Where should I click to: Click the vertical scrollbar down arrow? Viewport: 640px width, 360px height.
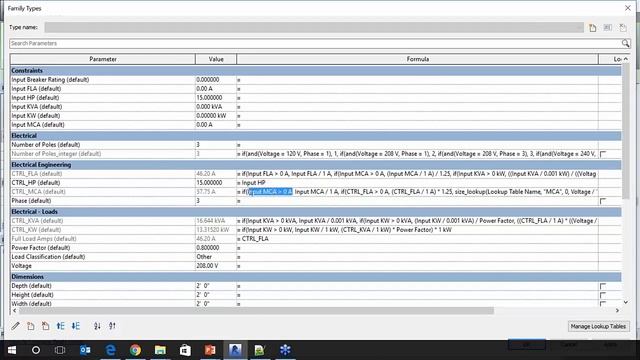pyautogui.click(x=626, y=302)
